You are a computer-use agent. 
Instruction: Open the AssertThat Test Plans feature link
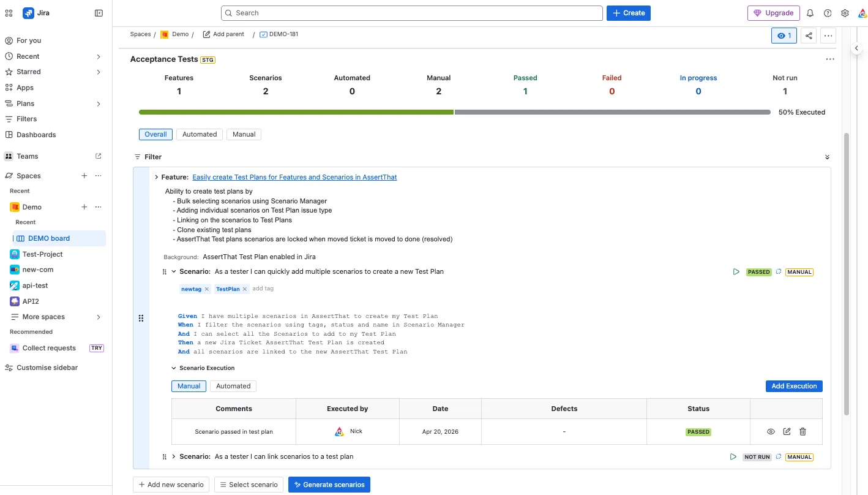(294, 177)
